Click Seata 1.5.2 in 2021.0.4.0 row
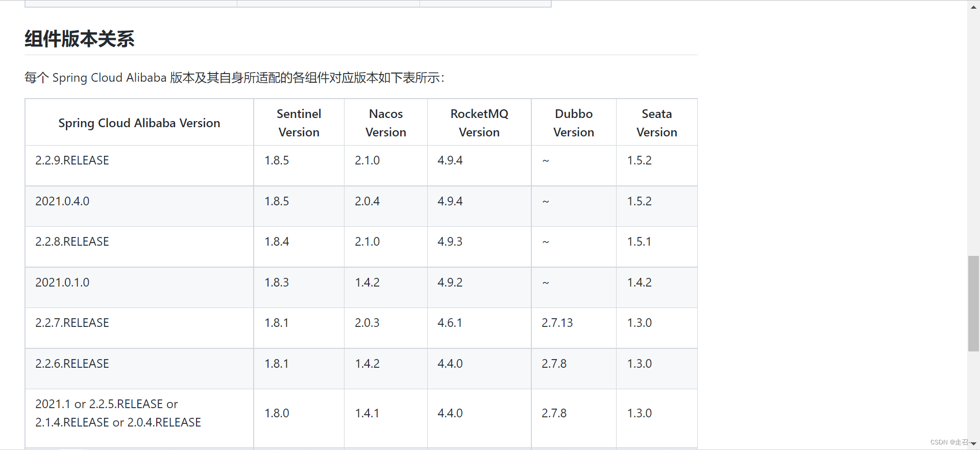This screenshot has height=450, width=980. pos(639,201)
